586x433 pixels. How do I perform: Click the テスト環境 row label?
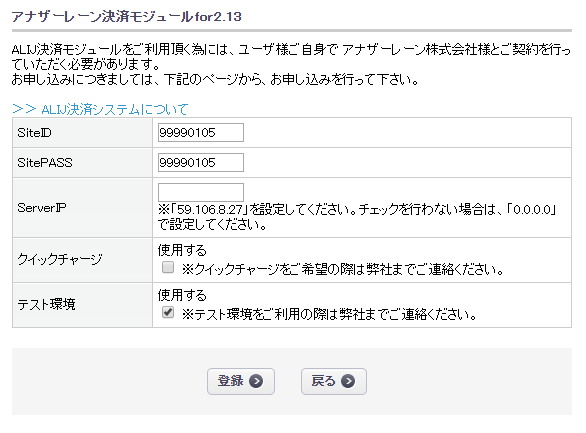(x=46, y=304)
